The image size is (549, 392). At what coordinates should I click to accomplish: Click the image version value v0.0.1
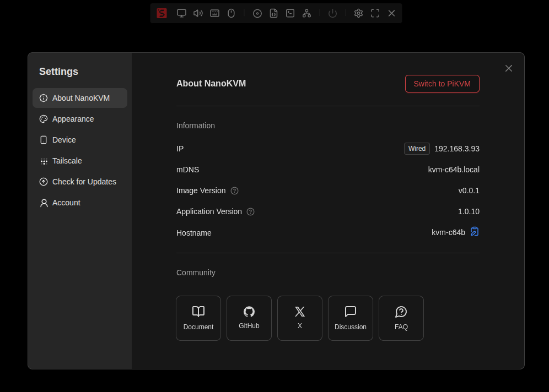[x=469, y=190]
